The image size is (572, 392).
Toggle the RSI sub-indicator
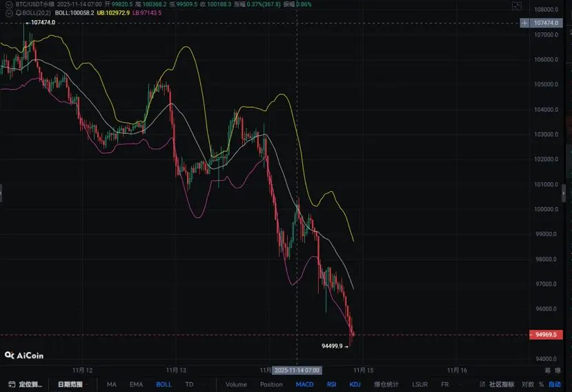point(332,384)
